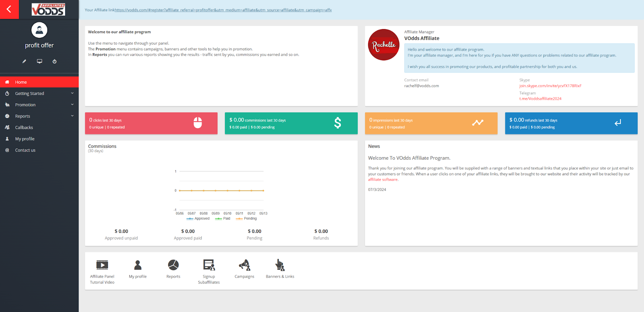Click the dollar sign icon on commissions card
The width and height of the screenshot is (644, 312).
point(338,123)
